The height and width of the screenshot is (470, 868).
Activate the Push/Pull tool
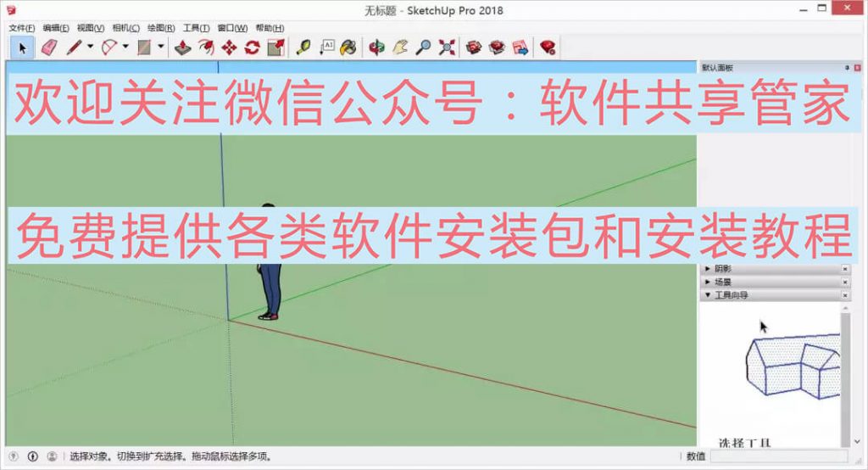[183, 48]
